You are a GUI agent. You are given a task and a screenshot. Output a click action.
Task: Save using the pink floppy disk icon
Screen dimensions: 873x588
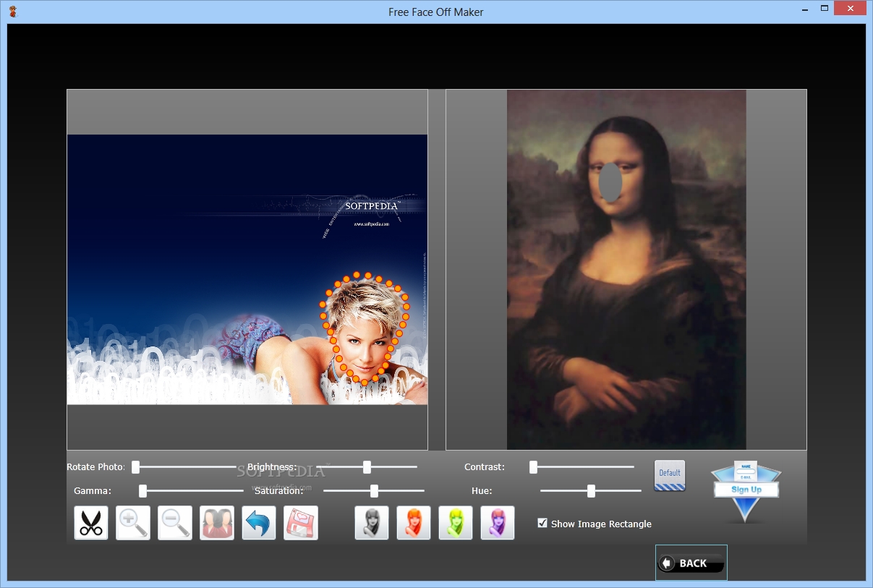click(x=301, y=523)
